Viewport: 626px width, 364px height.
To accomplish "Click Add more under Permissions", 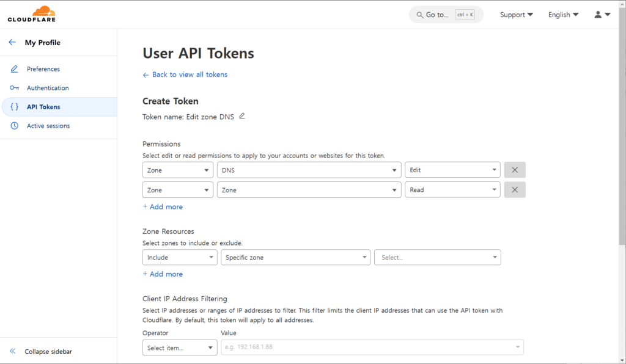I will [x=163, y=207].
